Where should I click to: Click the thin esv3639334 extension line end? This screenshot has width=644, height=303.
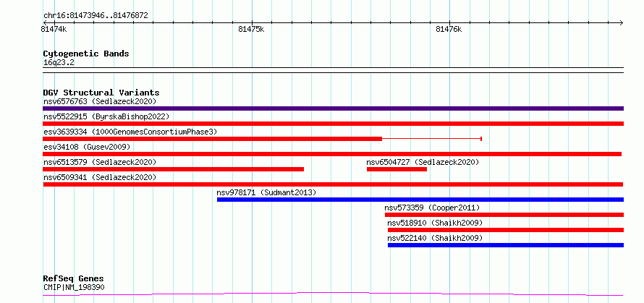pos(481,139)
